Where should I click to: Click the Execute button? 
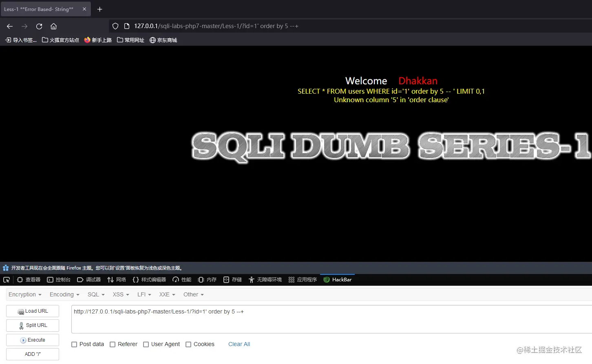33,340
